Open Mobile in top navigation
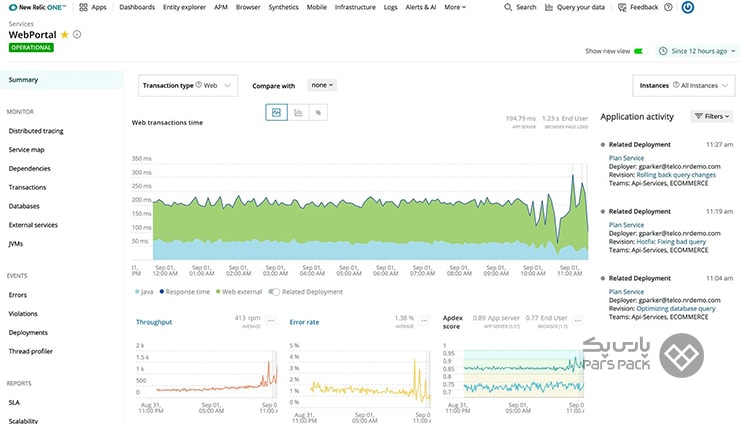The image size is (750, 424). tap(317, 7)
